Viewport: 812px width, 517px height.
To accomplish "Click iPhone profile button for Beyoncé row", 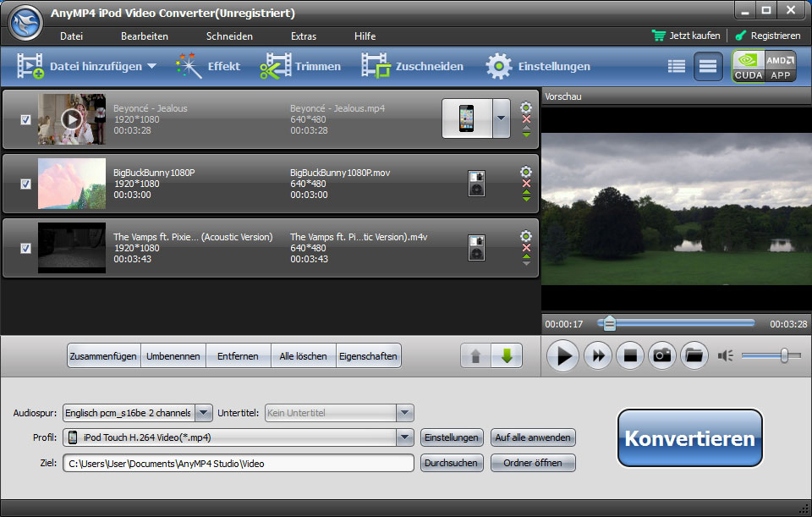I will [x=467, y=118].
